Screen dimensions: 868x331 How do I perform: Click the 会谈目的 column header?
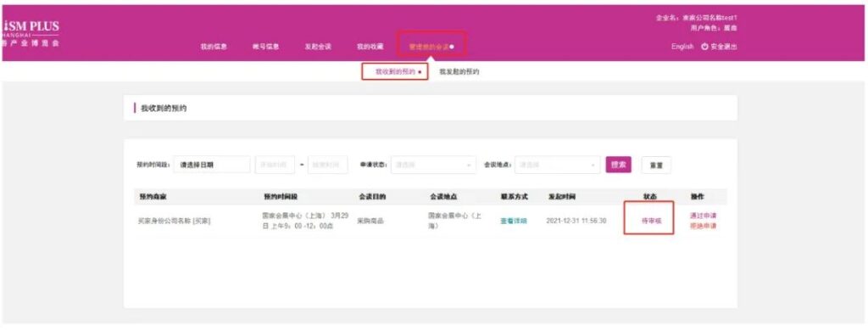[372, 197]
